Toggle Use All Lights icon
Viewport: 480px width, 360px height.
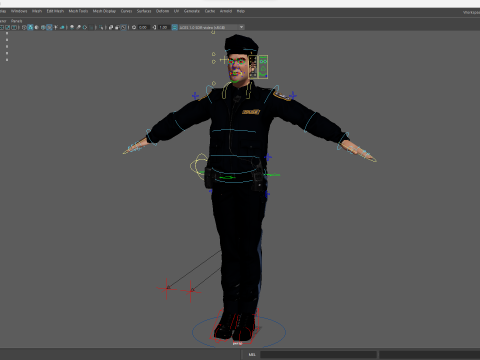point(56,27)
